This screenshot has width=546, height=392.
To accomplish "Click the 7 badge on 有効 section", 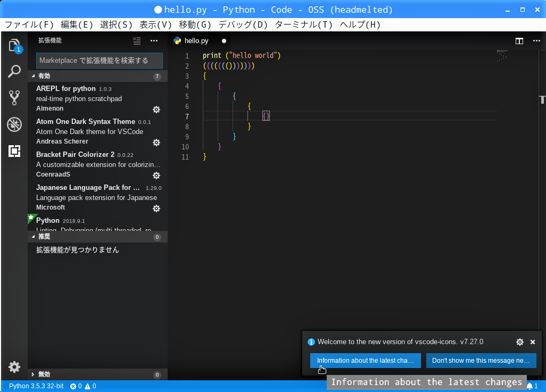I will click(158, 76).
